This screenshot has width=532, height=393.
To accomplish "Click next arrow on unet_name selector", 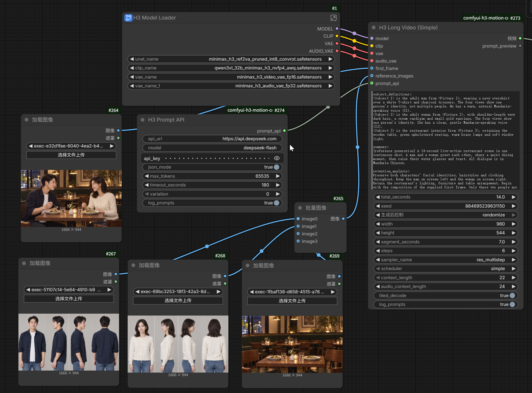I will (330, 59).
